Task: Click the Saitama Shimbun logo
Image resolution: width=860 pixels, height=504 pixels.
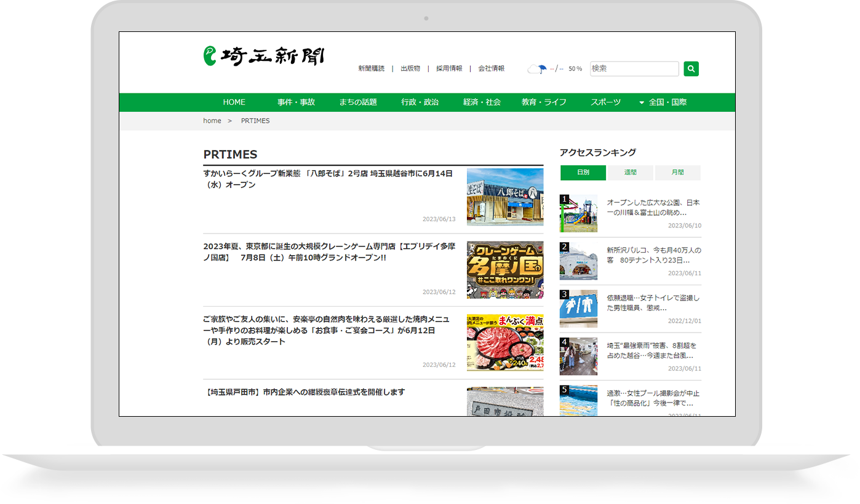Action: pyautogui.click(x=264, y=56)
